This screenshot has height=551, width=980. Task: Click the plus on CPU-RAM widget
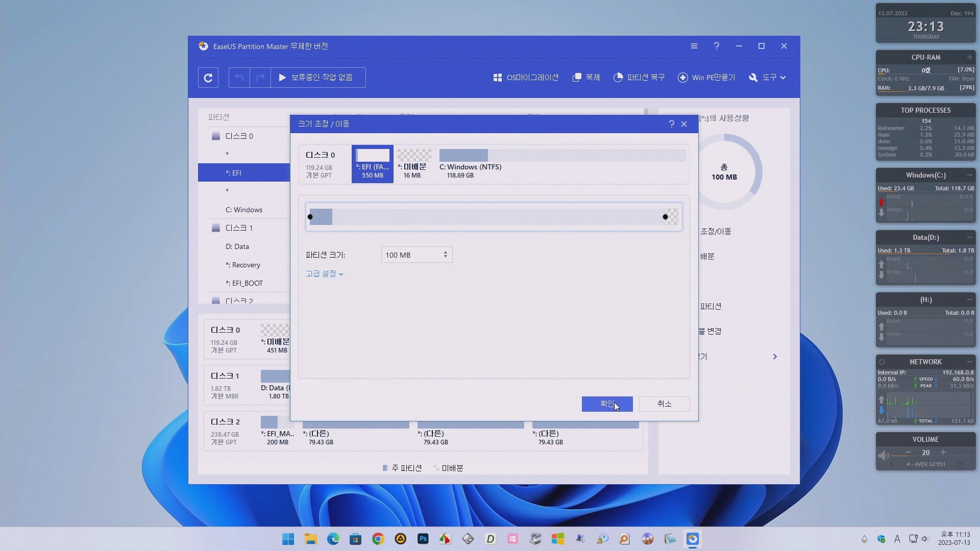pyautogui.click(x=969, y=57)
